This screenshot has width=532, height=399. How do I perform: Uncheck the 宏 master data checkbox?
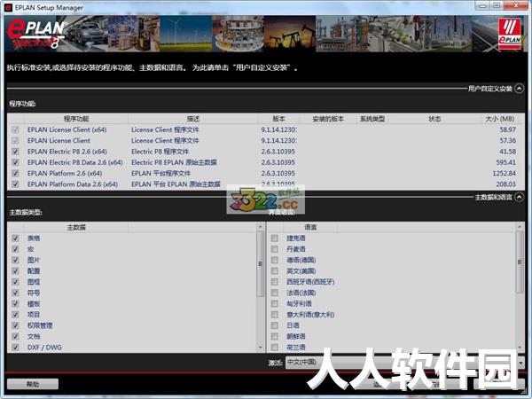coord(15,249)
